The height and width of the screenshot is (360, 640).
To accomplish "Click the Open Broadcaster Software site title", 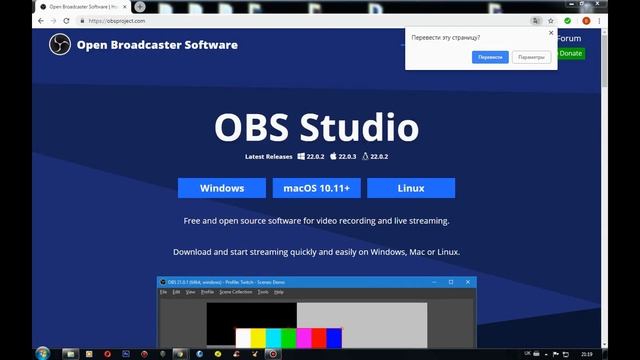I will pyautogui.click(x=157, y=45).
